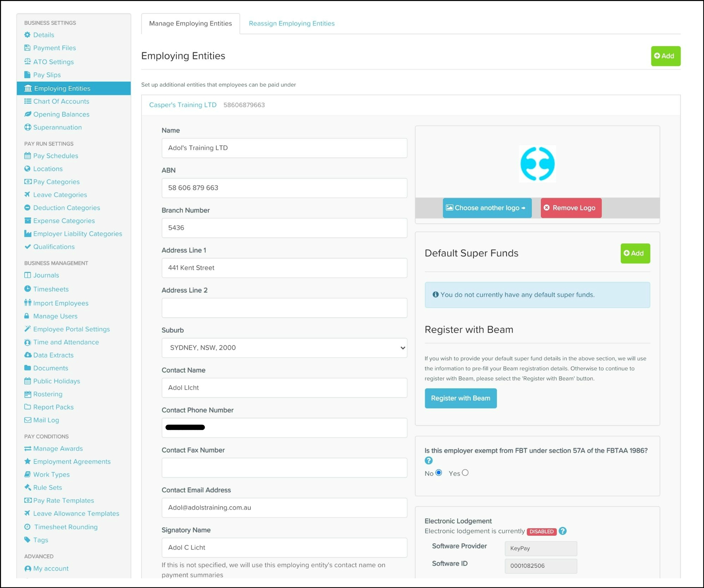Screen dimensions: 704x588
Task: Open Chart Of Accounts in sidebar
Action: tap(61, 101)
